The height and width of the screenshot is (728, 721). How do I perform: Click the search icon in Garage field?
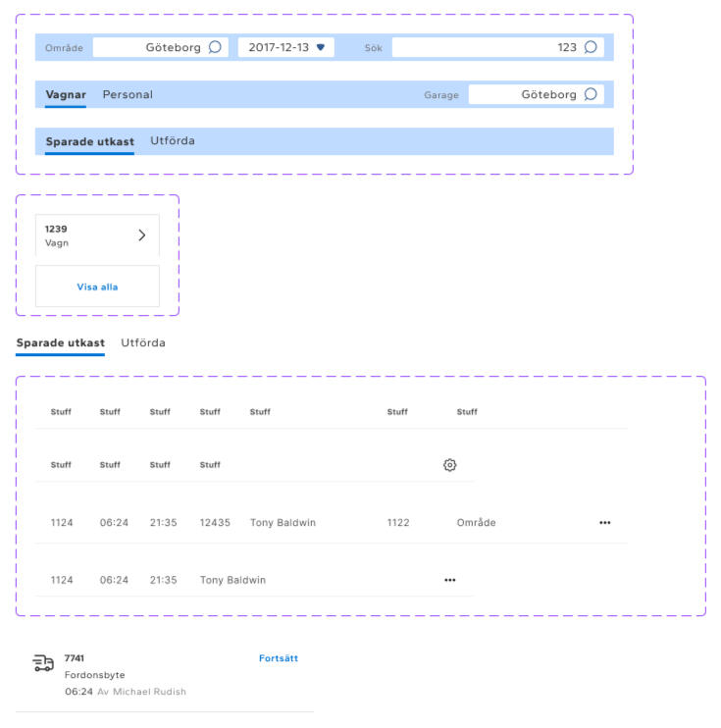tap(591, 95)
